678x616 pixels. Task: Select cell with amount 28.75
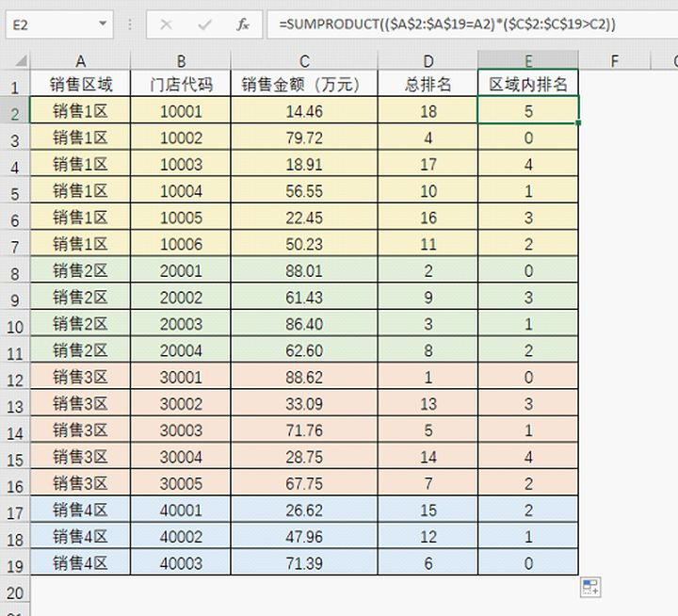click(304, 457)
